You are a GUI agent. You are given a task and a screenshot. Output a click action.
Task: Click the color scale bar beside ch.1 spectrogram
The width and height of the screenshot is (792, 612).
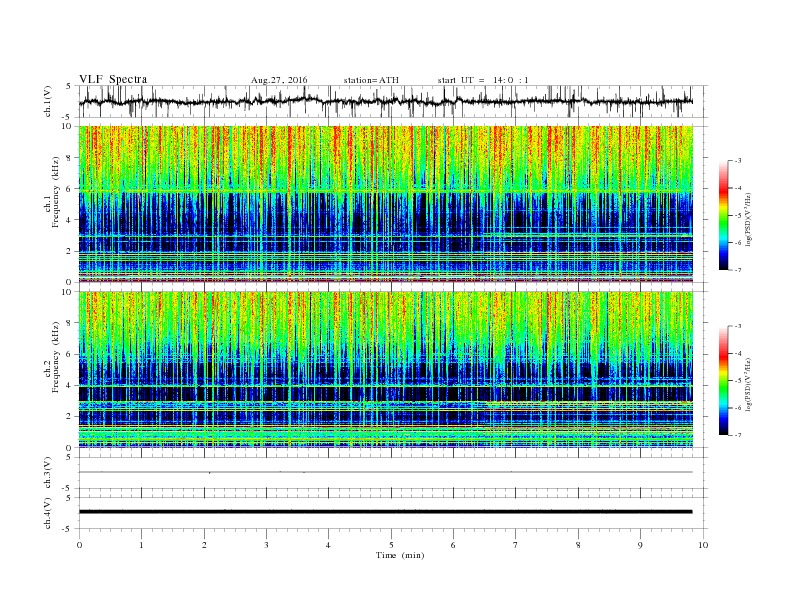(724, 215)
